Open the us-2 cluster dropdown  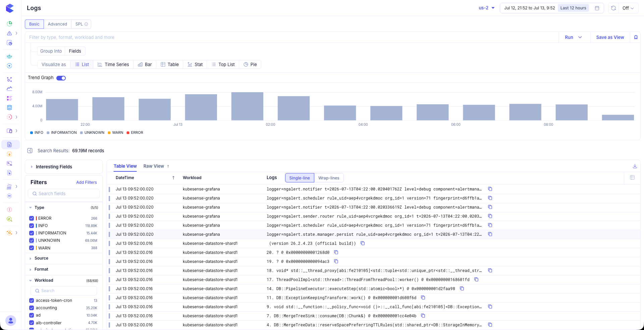pyautogui.click(x=487, y=8)
